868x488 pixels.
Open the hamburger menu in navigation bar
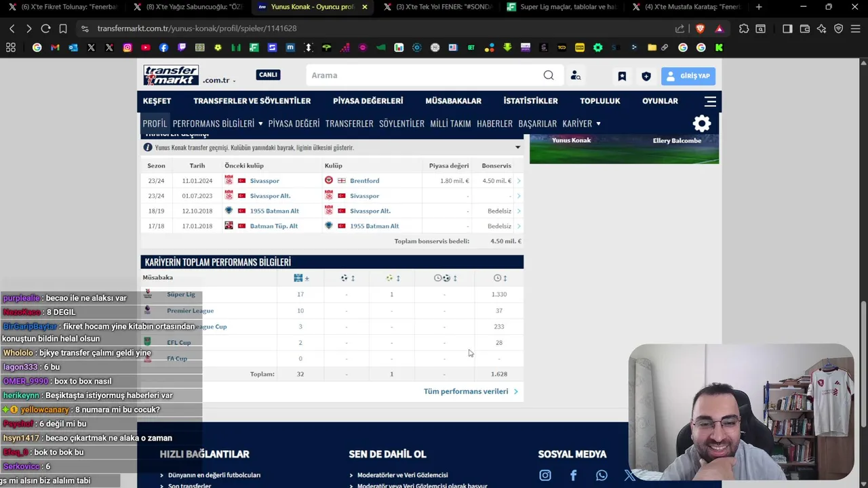(710, 101)
